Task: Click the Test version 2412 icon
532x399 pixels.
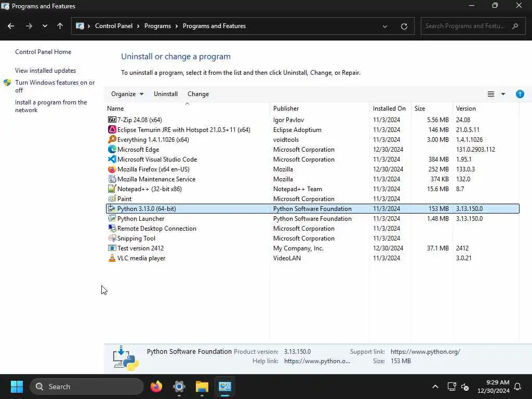Action: [112, 248]
